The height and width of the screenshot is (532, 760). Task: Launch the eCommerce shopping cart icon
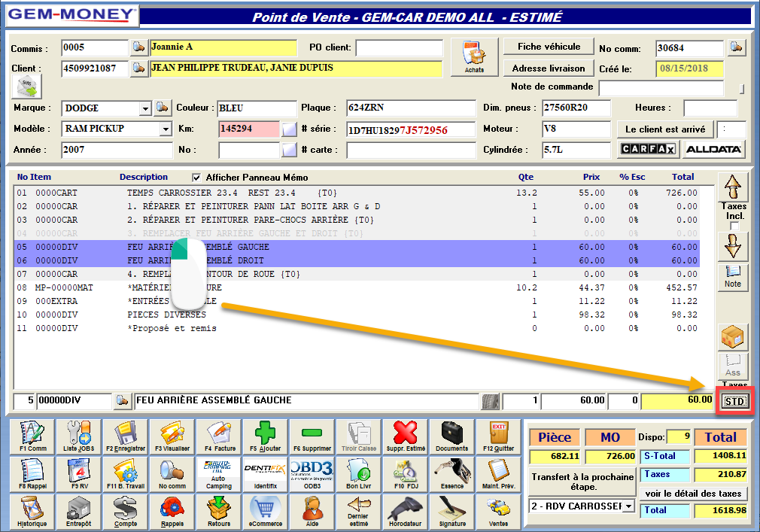[265, 512]
